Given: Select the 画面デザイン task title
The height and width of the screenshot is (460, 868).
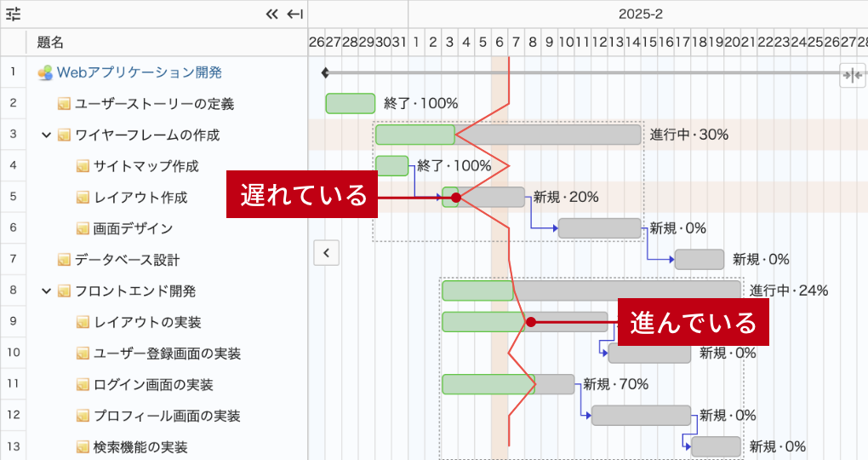Looking at the screenshot, I should (134, 228).
